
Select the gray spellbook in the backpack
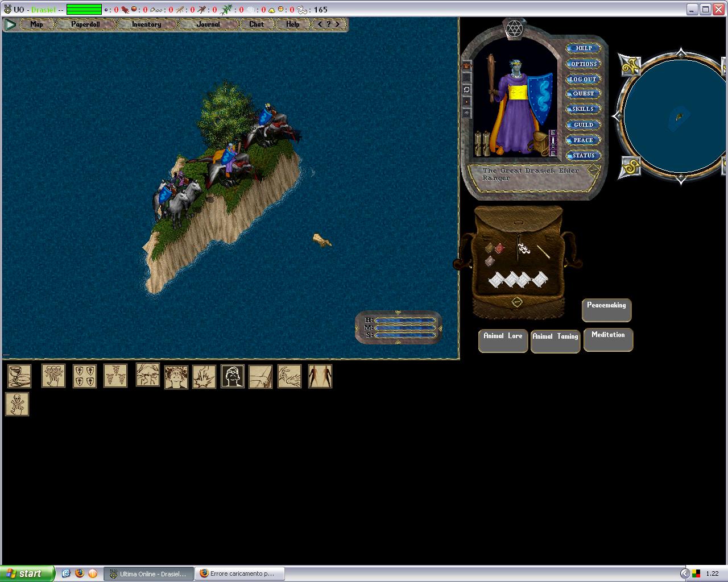pyautogui.click(x=489, y=261)
